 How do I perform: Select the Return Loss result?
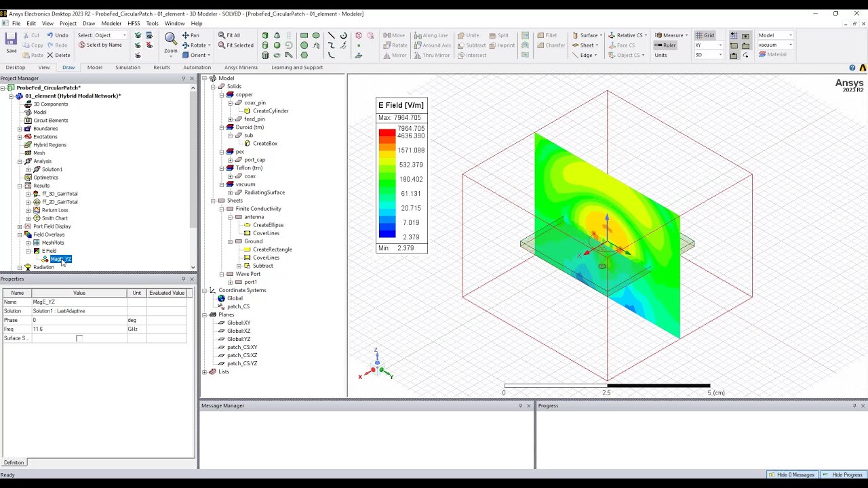pos(54,210)
